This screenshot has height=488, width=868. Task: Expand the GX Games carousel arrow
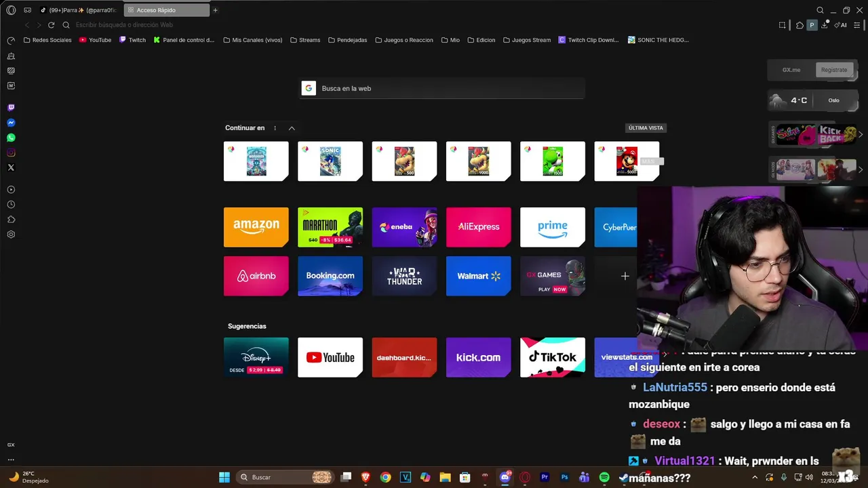(x=861, y=134)
